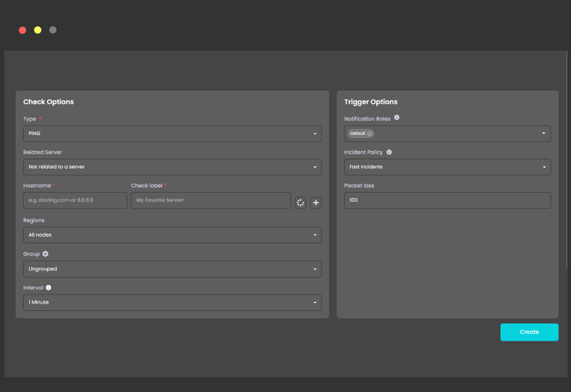Viewport: 571px width, 392px height.
Task: Click the gray window dot
Action: [53, 30]
